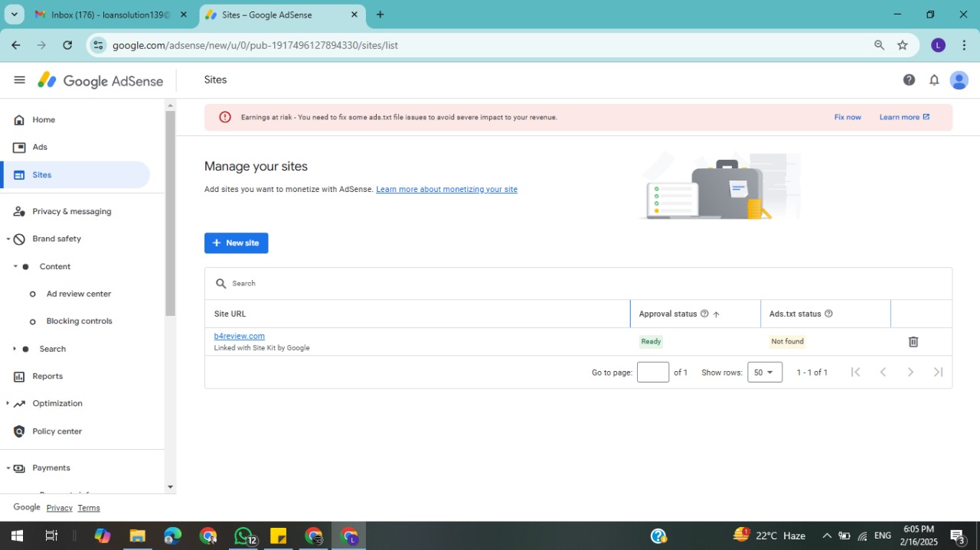
Task: Open the b4review.com site link
Action: click(240, 337)
